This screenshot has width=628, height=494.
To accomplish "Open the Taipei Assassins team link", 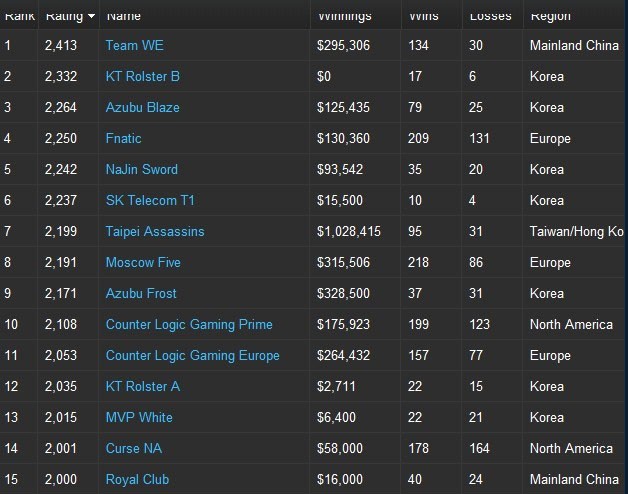I will [155, 231].
